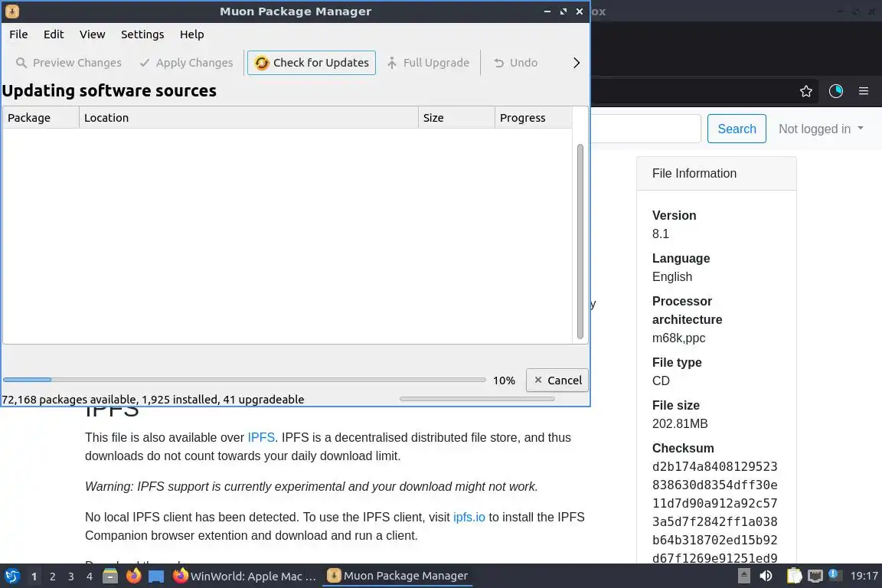Switch to WinWorld Firefox taskbar window

[245, 577]
